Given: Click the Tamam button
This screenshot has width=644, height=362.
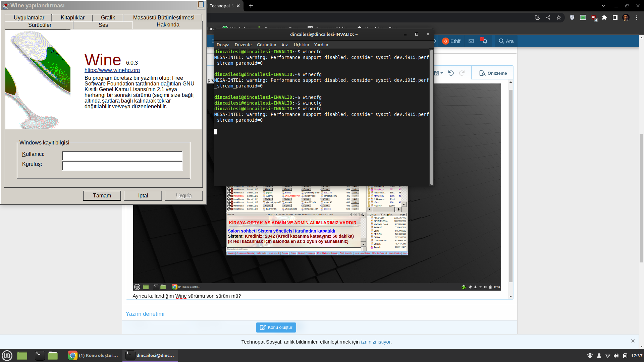Looking at the screenshot, I should (x=102, y=196).
